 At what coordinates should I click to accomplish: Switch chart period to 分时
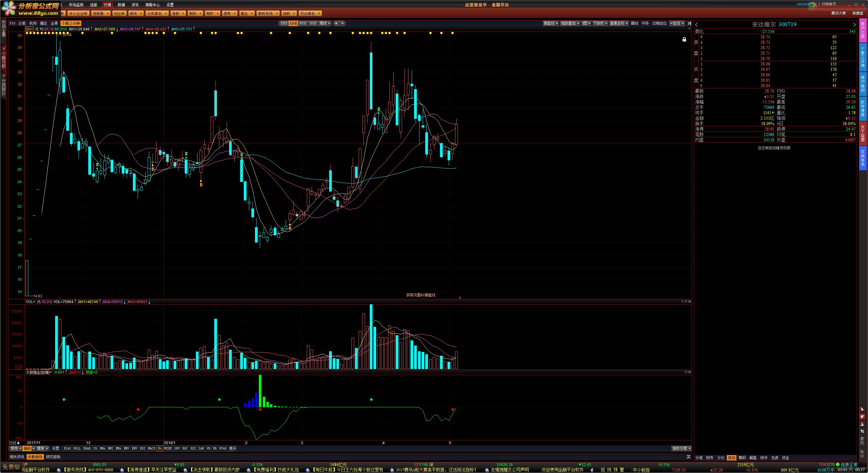coord(283,23)
